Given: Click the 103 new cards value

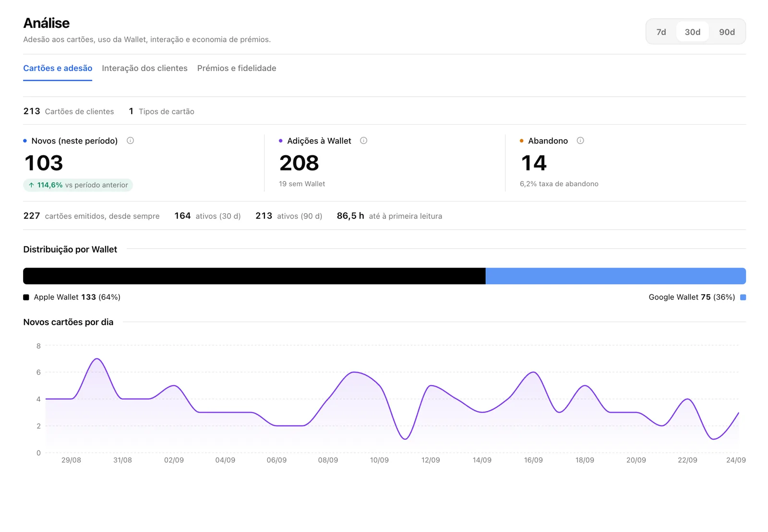Looking at the screenshot, I should [44, 163].
